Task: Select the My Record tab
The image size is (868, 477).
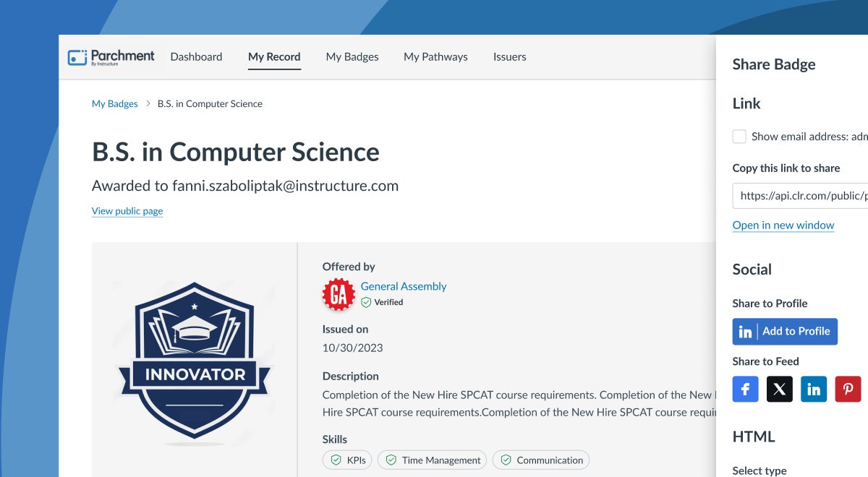Action: 274,57
